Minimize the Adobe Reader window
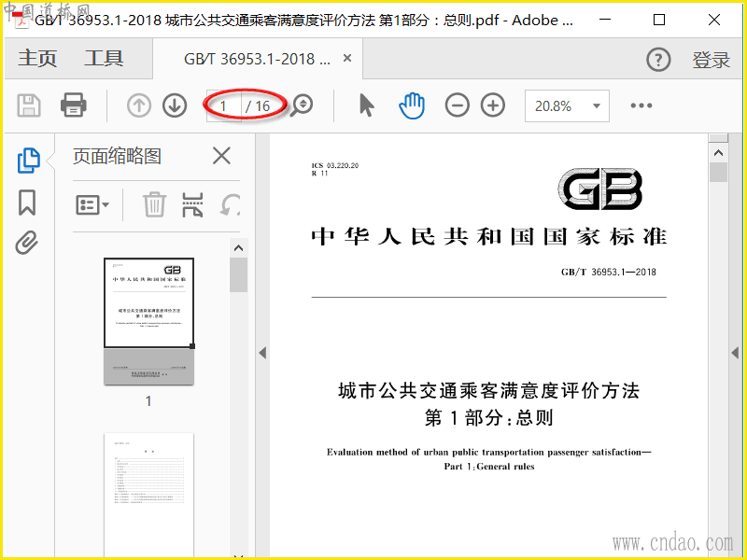This screenshot has height=560, width=747. [605, 20]
